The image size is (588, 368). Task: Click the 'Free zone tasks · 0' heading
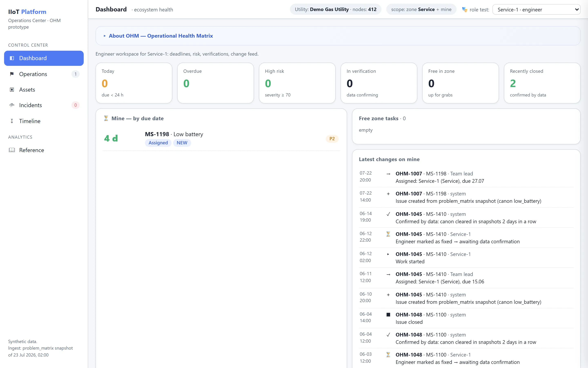[382, 119]
